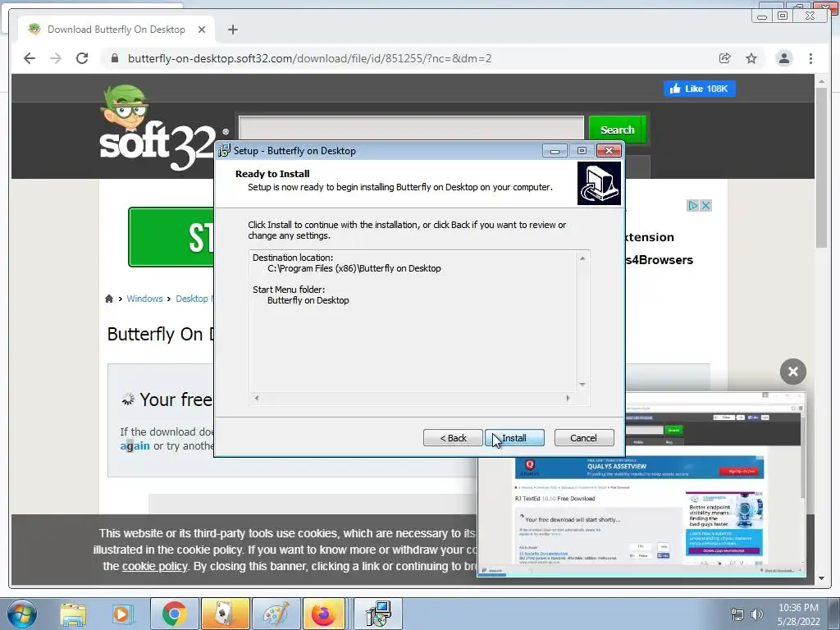Click the up arrow of the setup memo scrollbar
Screen dimensions: 840x630
pyautogui.click(x=583, y=258)
